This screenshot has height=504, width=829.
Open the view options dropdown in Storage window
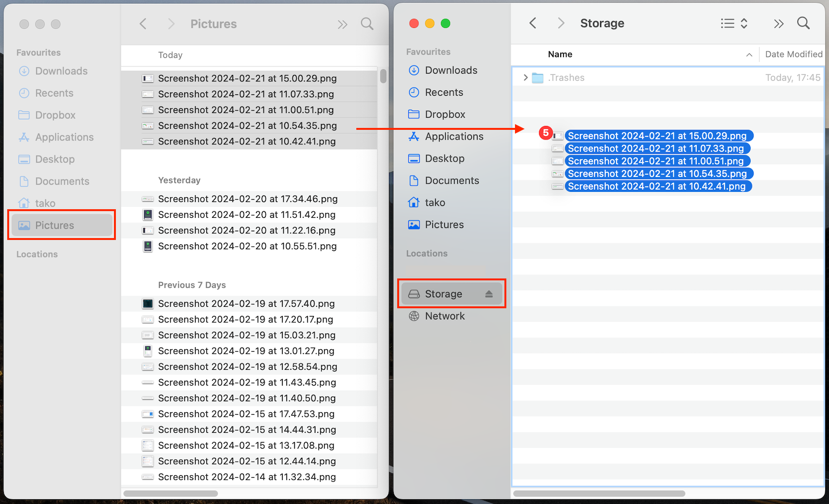[x=733, y=23]
